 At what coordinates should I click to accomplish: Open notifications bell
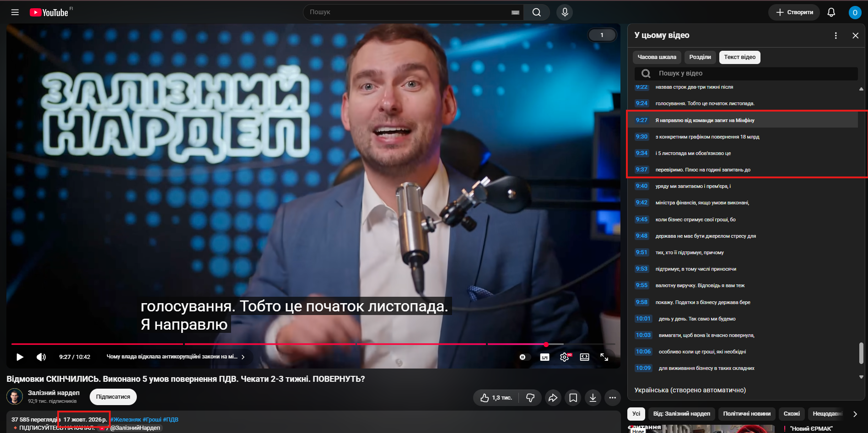(831, 12)
